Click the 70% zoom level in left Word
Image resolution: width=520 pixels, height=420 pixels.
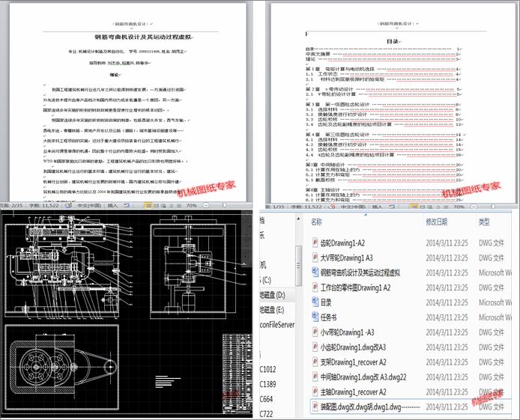coord(191,205)
